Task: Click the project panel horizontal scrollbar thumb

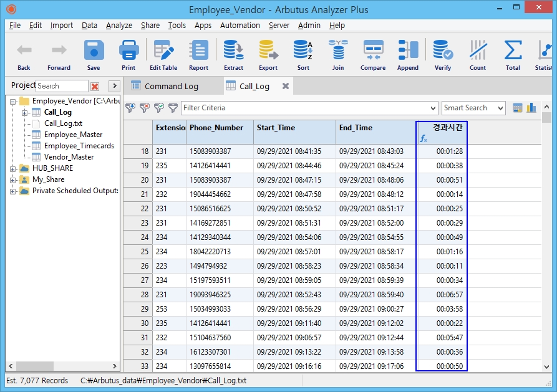Action: point(35,366)
